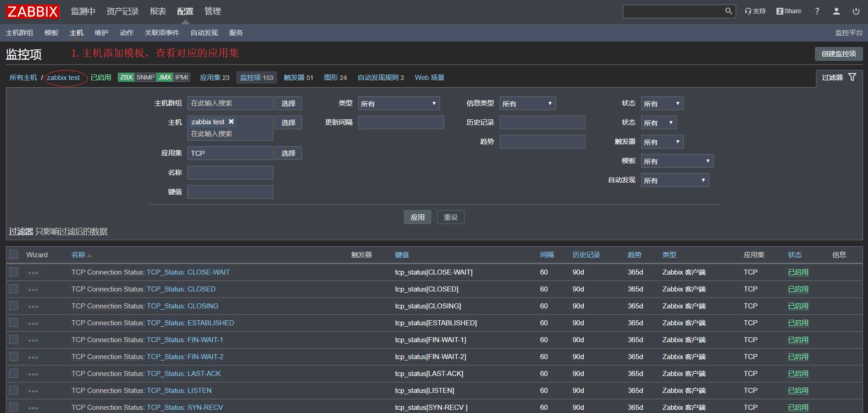868x413 pixels.
Task: Go to 主机群组 submenu
Action: coord(20,32)
